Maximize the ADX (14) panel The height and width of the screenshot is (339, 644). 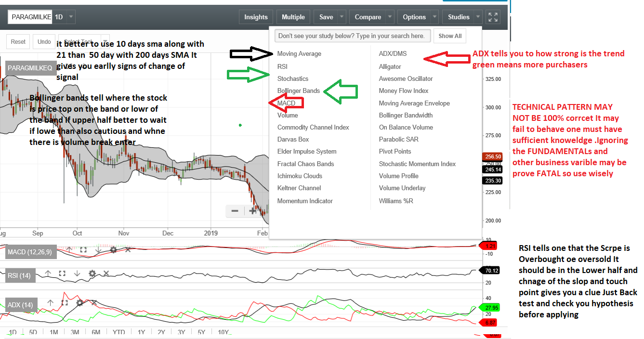65,303
